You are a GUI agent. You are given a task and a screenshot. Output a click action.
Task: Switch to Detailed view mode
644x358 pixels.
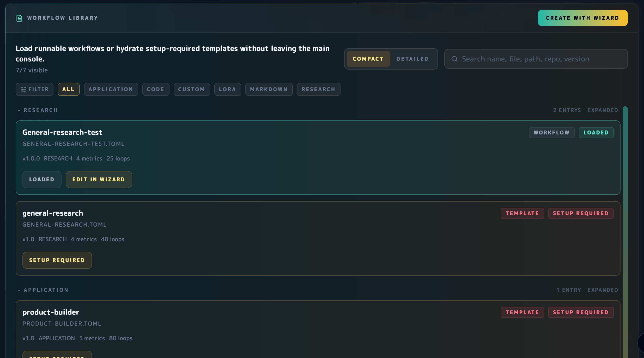pyautogui.click(x=412, y=59)
